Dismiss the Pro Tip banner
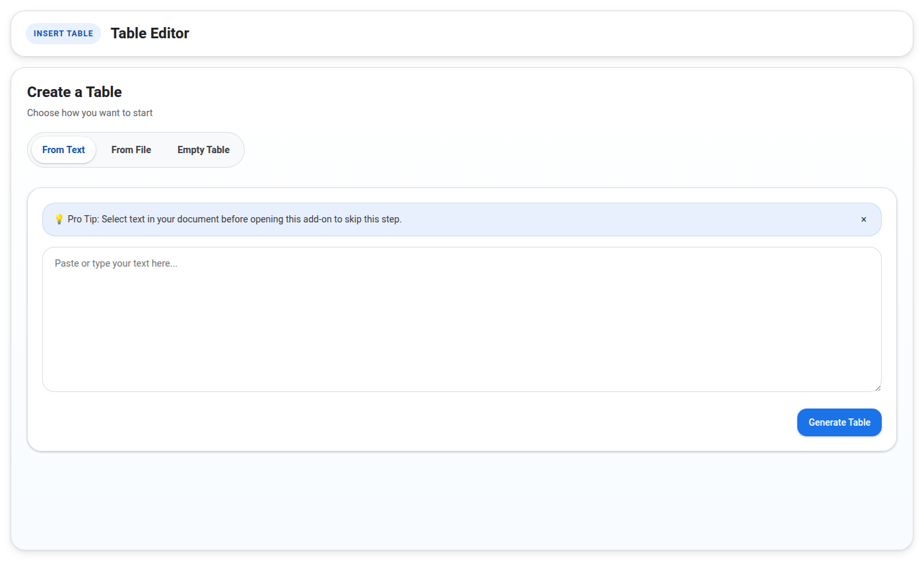The width and height of the screenshot is (924, 561). pos(863,219)
